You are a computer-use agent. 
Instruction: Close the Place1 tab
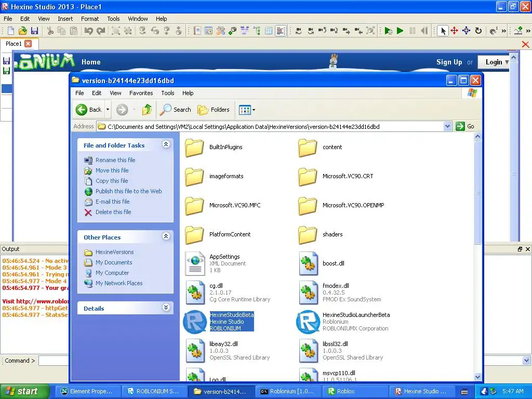click(x=28, y=44)
